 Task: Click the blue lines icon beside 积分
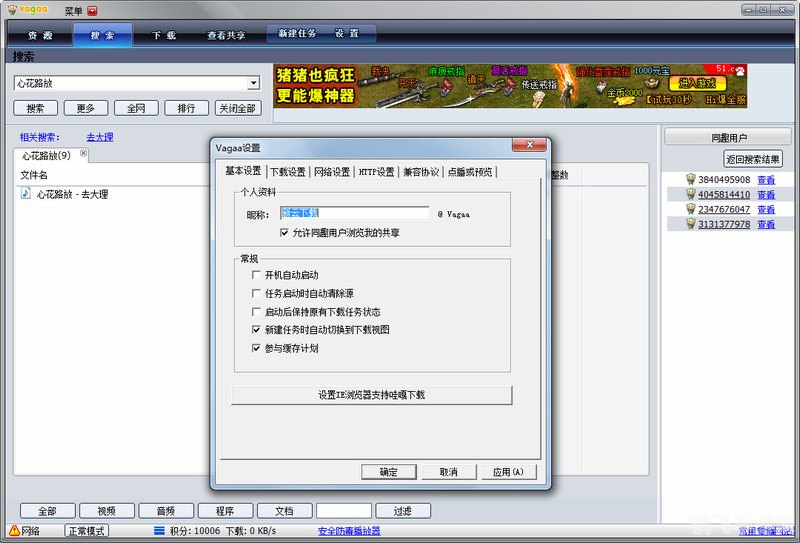159,531
